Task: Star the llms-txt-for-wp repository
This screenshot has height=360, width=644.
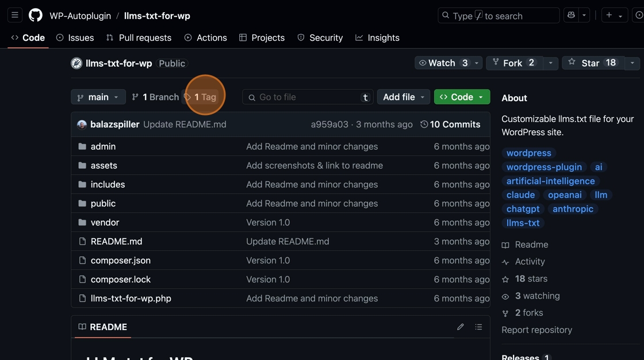Action: point(593,63)
